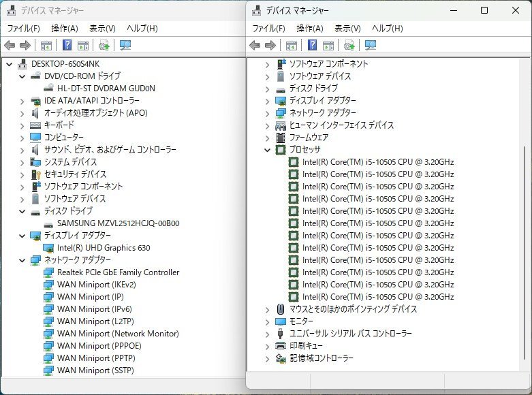Collapse the DVD/CD-ROM ドライブ category
This screenshot has height=395, width=532.
point(22,76)
